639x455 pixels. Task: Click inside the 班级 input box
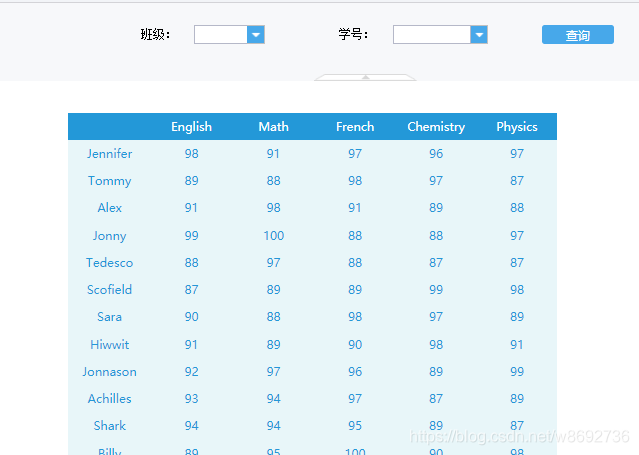tap(221, 35)
